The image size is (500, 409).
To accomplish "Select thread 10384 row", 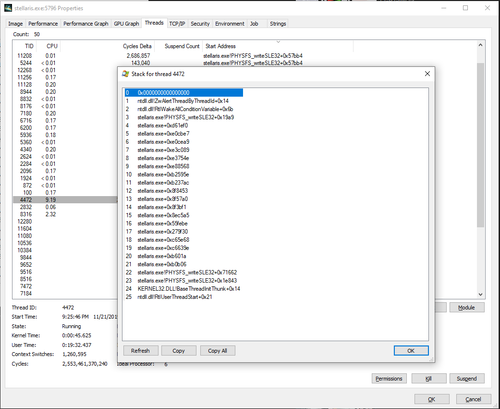I will coord(65,250).
